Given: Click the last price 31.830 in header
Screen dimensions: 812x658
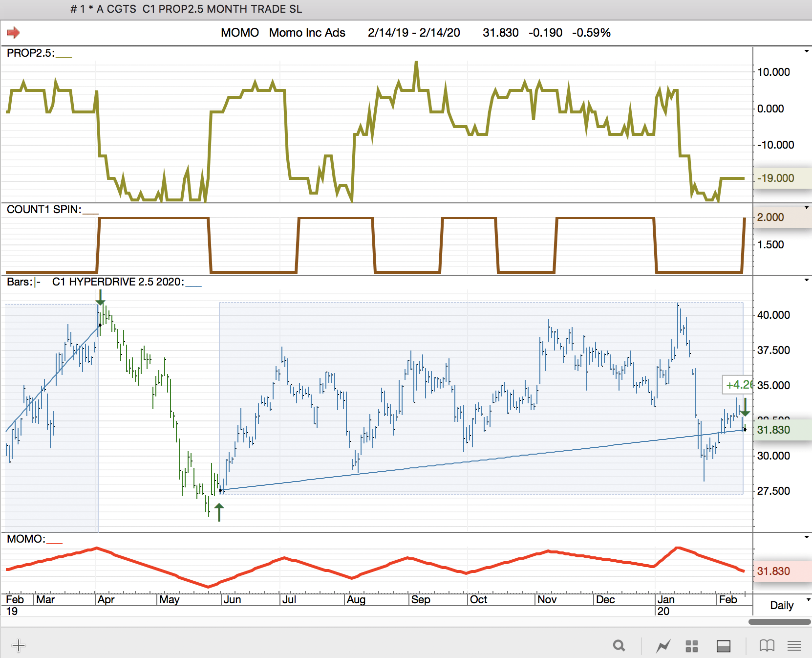Looking at the screenshot, I should (500, 33).
